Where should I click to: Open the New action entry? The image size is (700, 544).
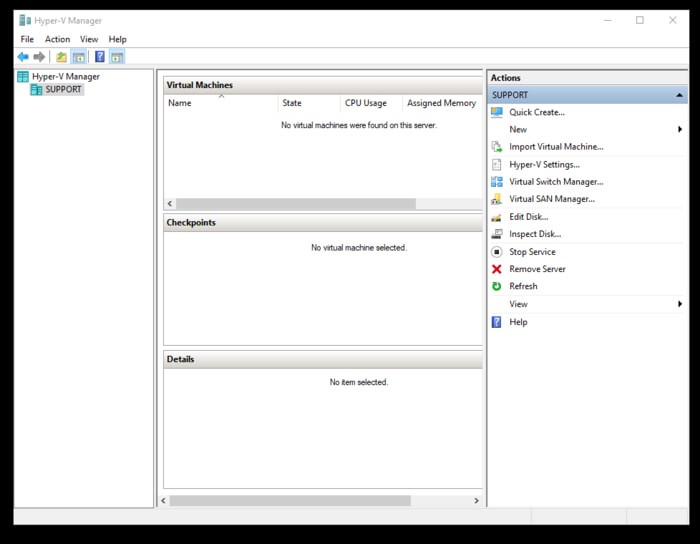coord(518,129)
